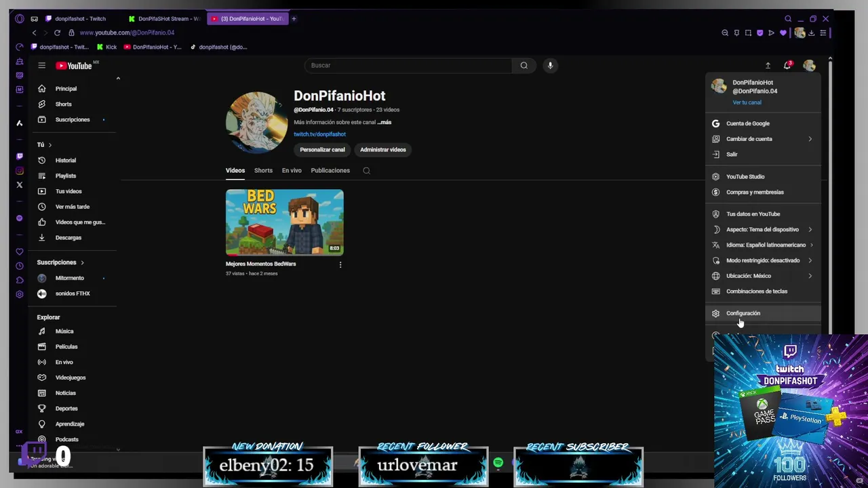
Task: Open Compras y membresías entry
Action: (763, 192)
